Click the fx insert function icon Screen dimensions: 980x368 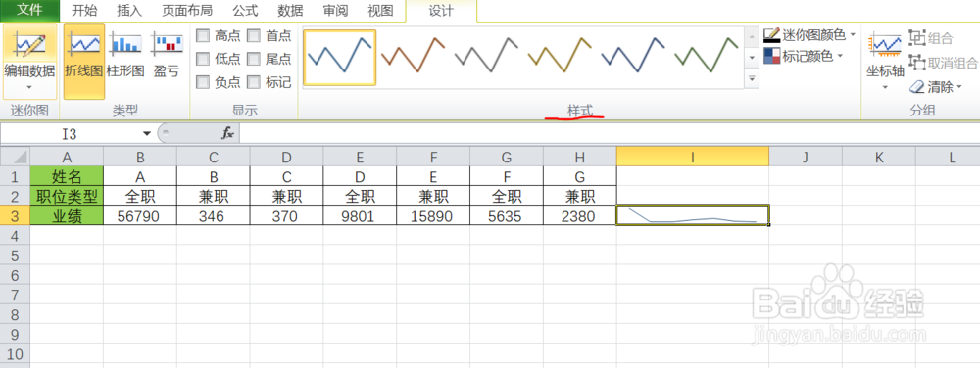click(227, 133)
